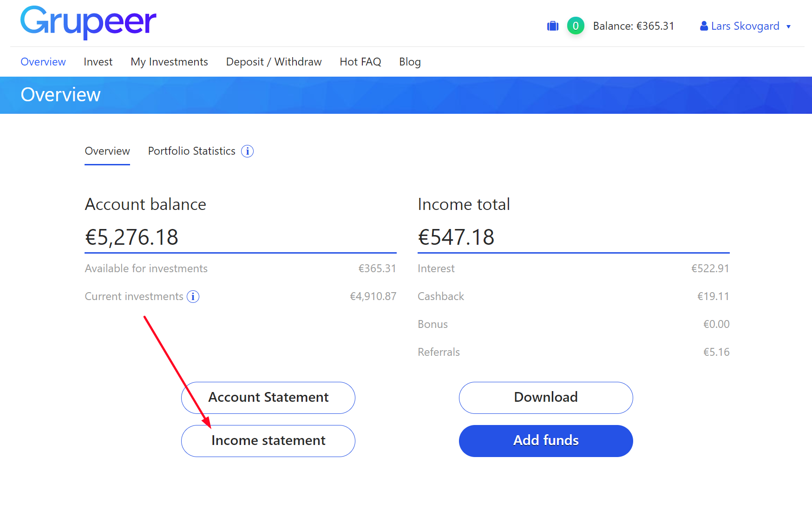Click the €0.00 bonus value

(x=716, y=324)
